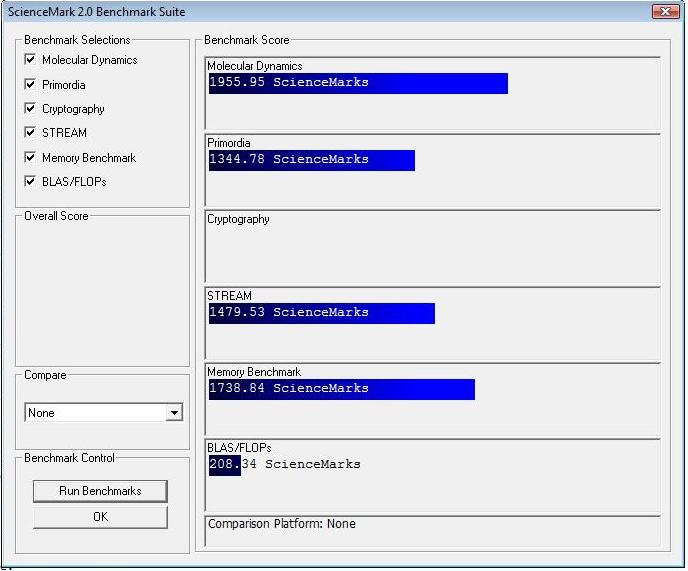Toggle the Primordia benchmark checkbox

[x=30, y=85]
